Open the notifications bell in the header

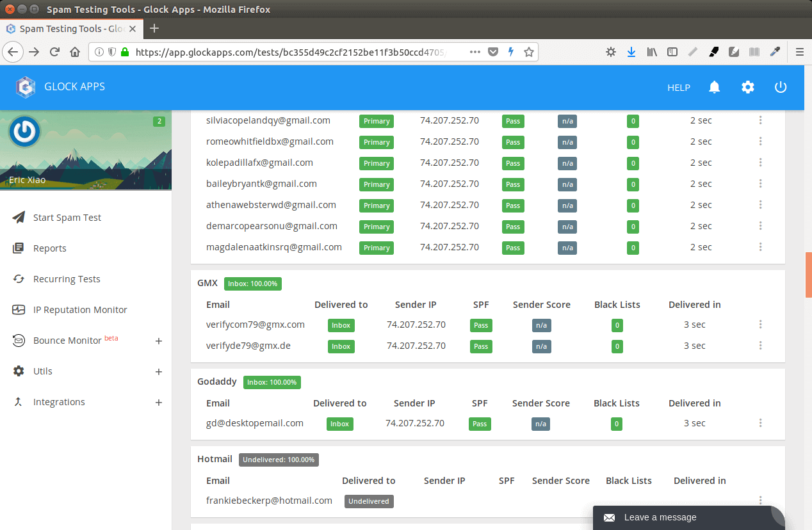[715, 87]
